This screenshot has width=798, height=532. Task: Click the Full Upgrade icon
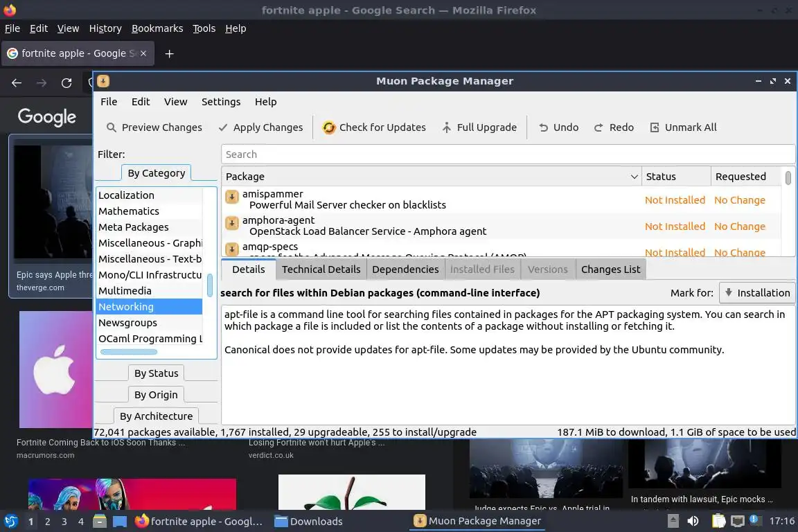446,127
